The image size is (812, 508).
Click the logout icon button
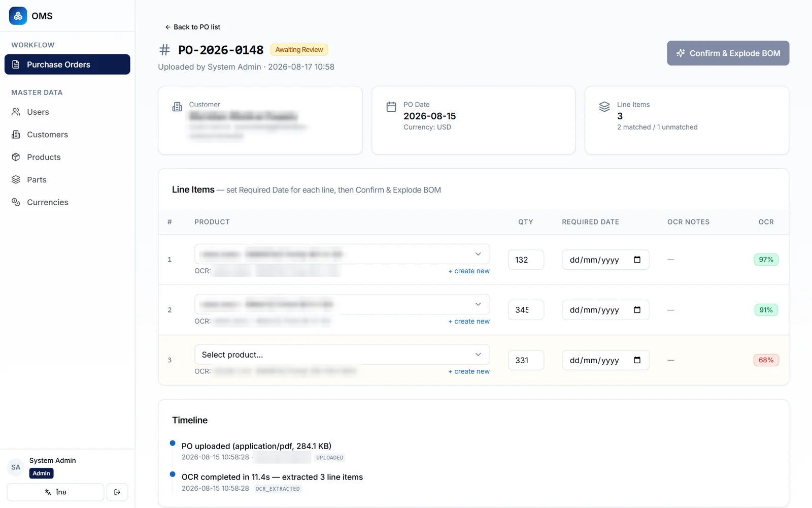117,492
